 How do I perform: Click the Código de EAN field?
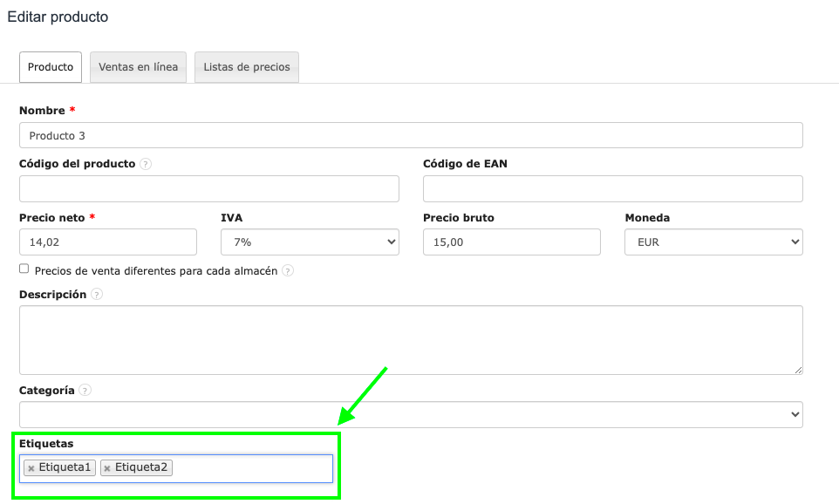tap(612, 188)
